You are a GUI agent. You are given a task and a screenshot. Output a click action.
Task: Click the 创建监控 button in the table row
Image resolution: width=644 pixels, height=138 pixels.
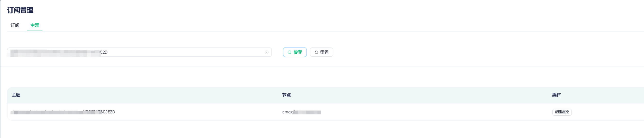pos(562,112)
